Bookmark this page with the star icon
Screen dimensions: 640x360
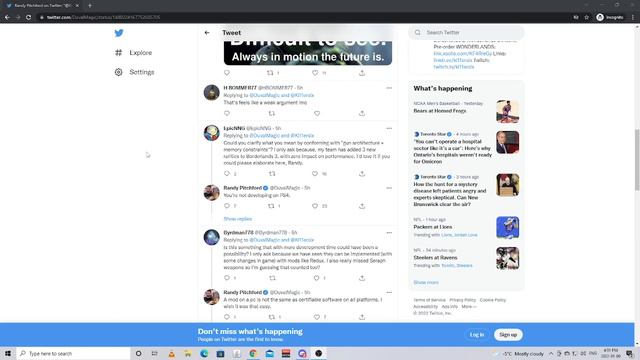point(587,17)
